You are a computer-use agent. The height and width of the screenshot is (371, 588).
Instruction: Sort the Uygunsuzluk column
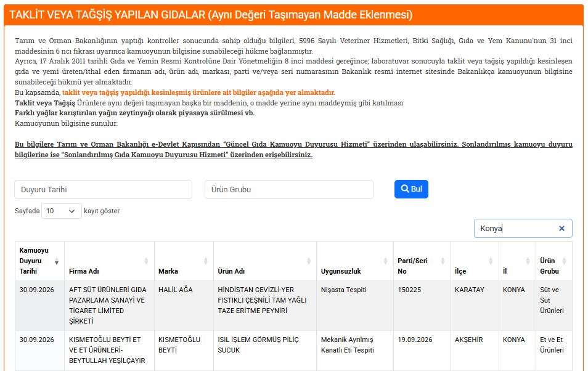(x=385, y=261)
